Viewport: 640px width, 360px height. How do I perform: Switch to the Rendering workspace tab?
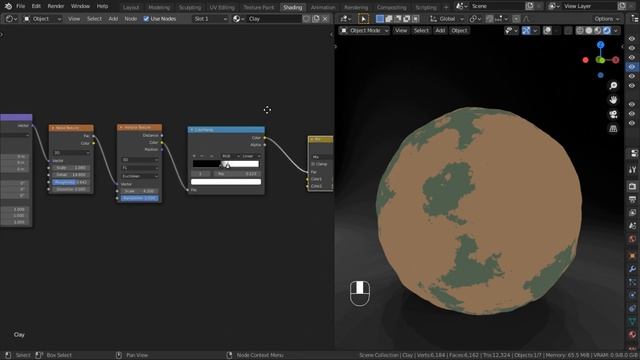(x=356, y=7)
